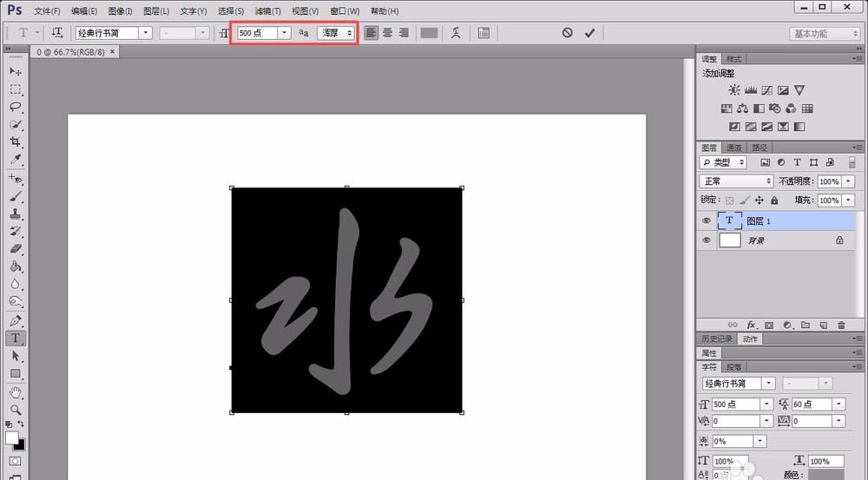Select the Paint Bucket tool
This screenshot has width=868, height=480.
[16, 266]
